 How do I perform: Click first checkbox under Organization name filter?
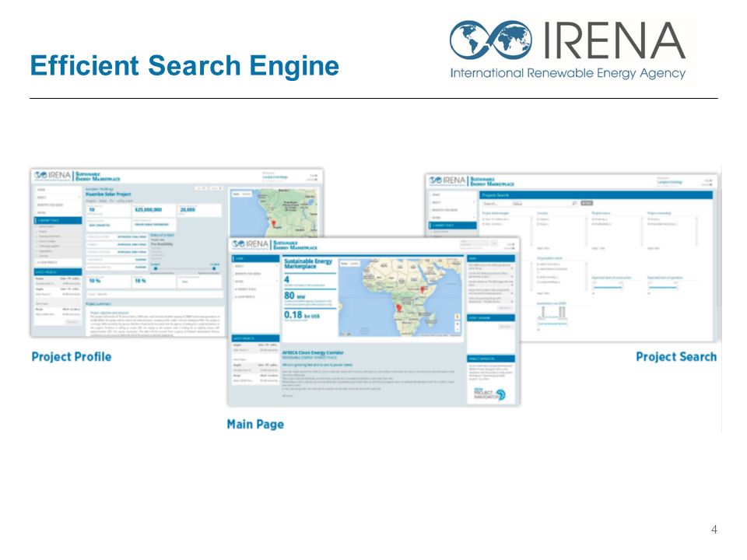tap(538, 264)
